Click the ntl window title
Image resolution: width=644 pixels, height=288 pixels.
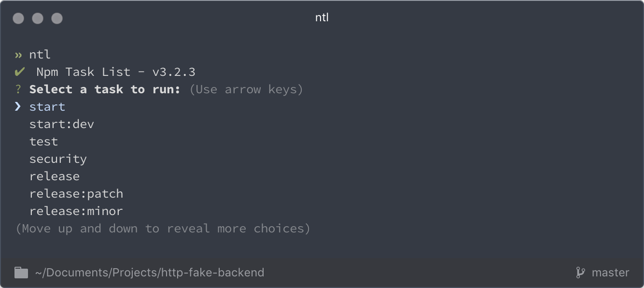(322, 17)
